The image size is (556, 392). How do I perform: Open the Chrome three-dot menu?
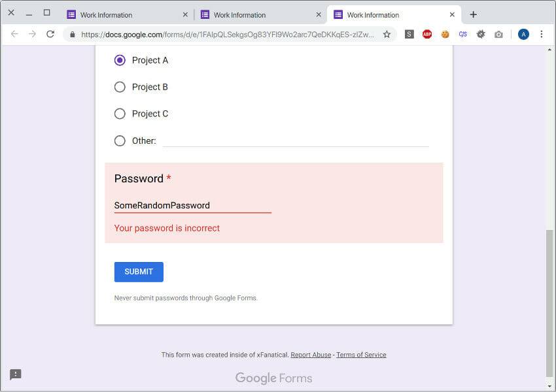coord(541,34)
